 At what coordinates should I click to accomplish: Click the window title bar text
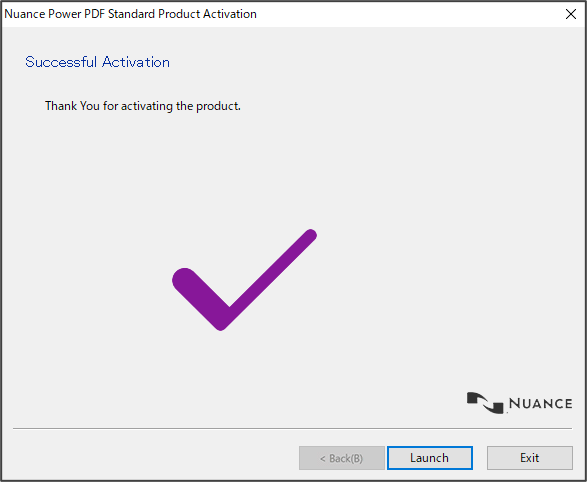(130, 14)
